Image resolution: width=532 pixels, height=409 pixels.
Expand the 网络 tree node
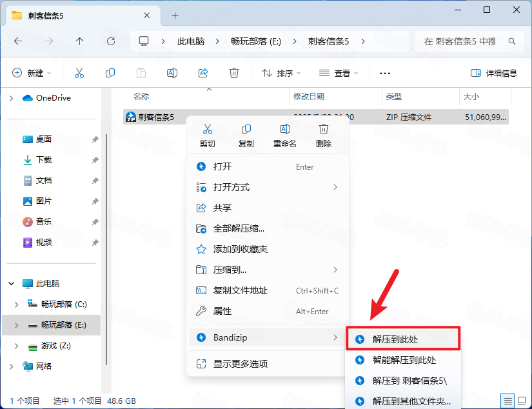(x=11, y=366)
